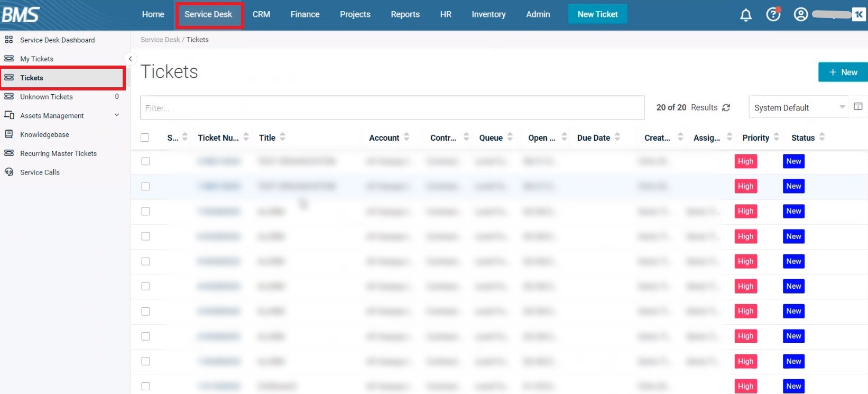
Task: Refresh the ticket results list
Action: pos(726,108)
